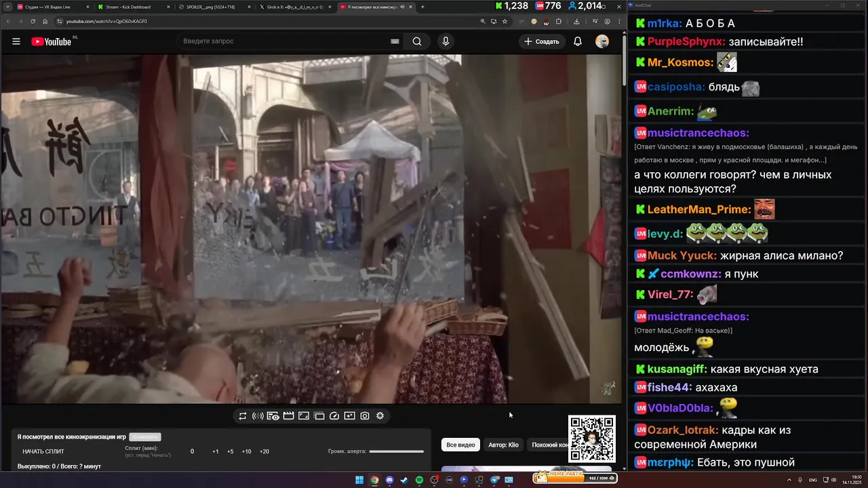
Task: Open the YouTube hamburger guide menu
Action: (x=16, y=41)
